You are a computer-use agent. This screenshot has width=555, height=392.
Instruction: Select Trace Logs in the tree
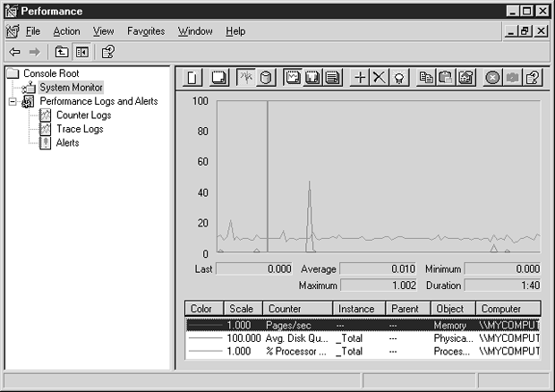point(80,129)
